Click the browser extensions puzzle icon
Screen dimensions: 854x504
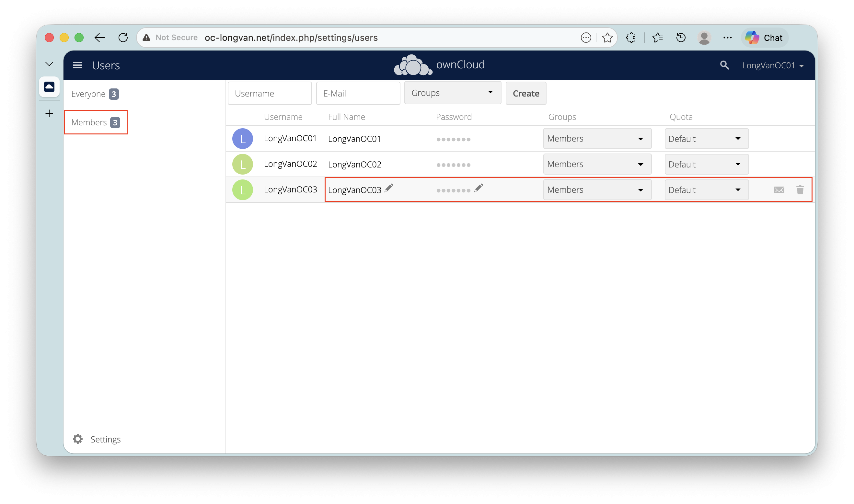pos(631,38)
